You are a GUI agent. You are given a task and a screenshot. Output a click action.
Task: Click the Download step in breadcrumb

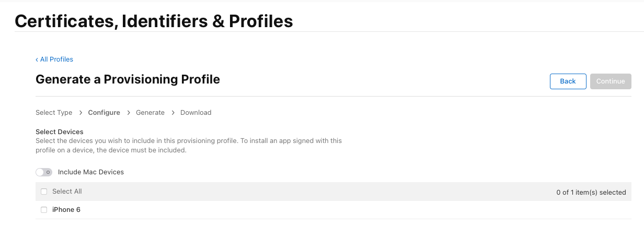(195, 113)
